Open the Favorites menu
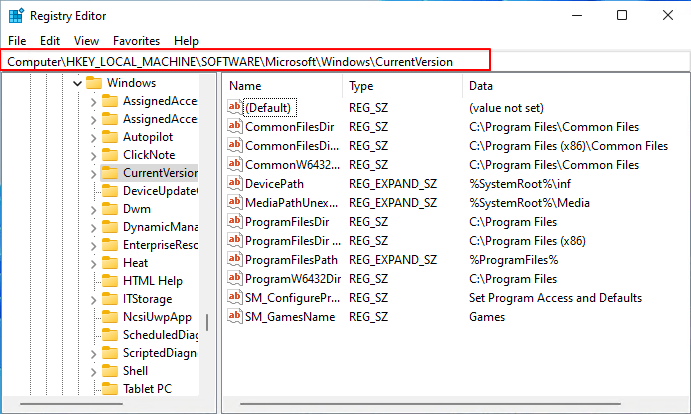This screenshot has height=414, width=691. pyautogui.click(x=136, y=41)
